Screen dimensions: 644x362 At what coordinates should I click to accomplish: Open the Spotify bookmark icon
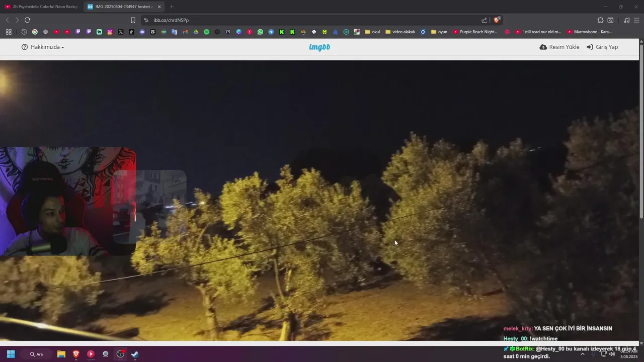[206, 32]
